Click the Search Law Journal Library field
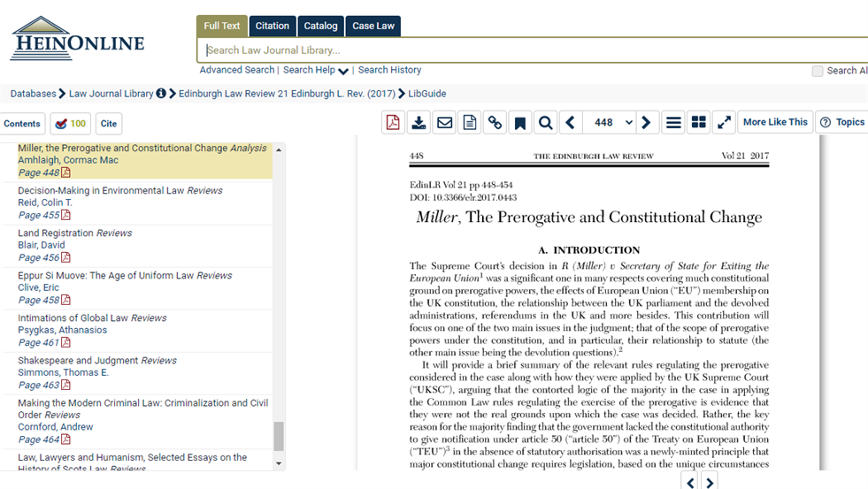The width and height of the screenshot is (868, 489). point(532,50)
